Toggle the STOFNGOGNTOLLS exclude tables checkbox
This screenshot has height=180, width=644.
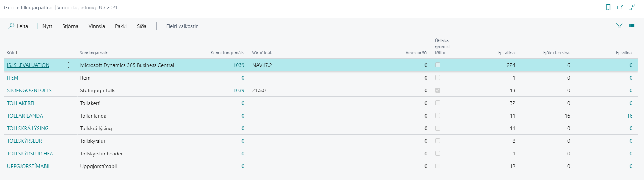(438, 90)
